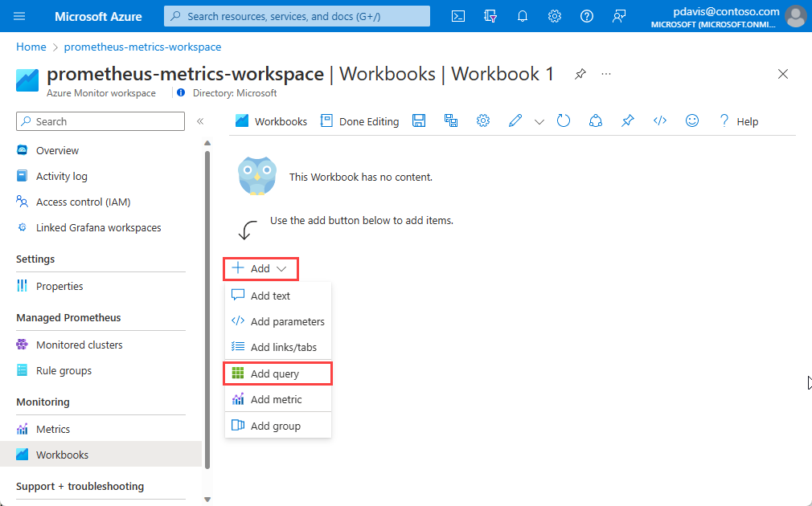Click the left menu scrollbar down arrow
This screenshot has width=812, height=506.
[x=207, y=500]
